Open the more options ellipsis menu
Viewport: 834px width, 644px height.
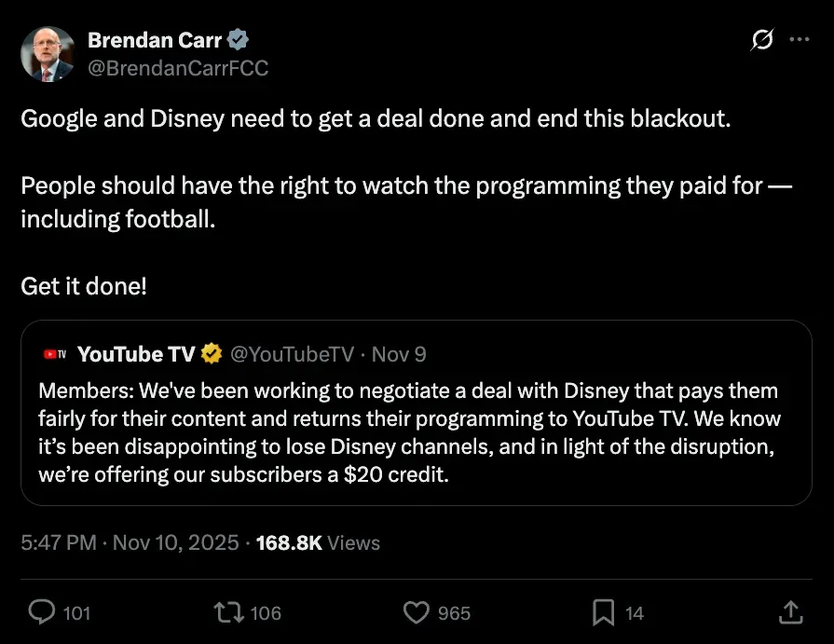tap(800, 39)
